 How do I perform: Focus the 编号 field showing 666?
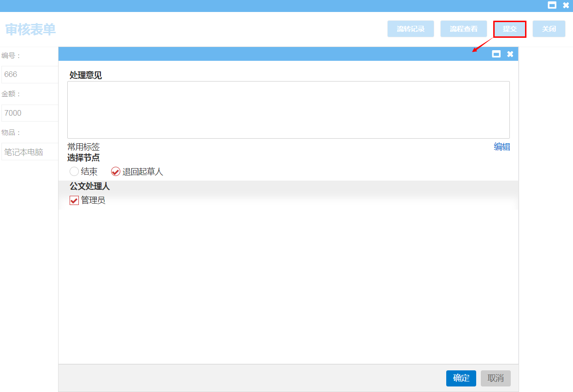click(x=30, y=74)
